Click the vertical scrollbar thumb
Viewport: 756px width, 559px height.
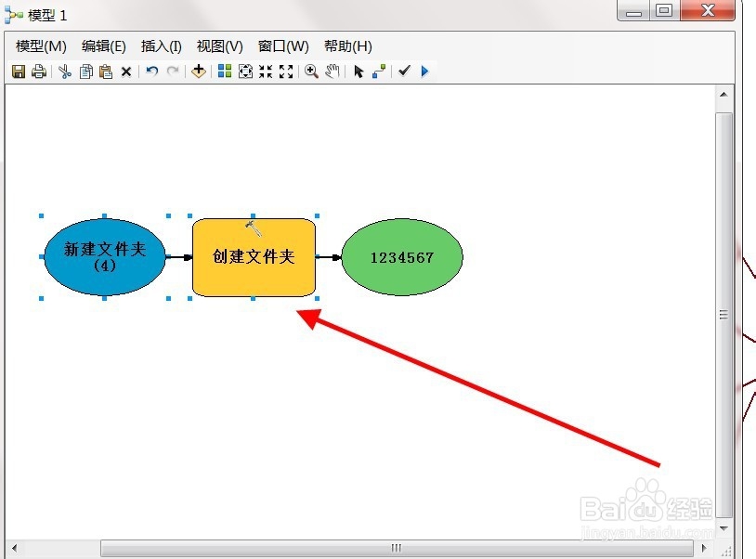(x=723, y=315)
